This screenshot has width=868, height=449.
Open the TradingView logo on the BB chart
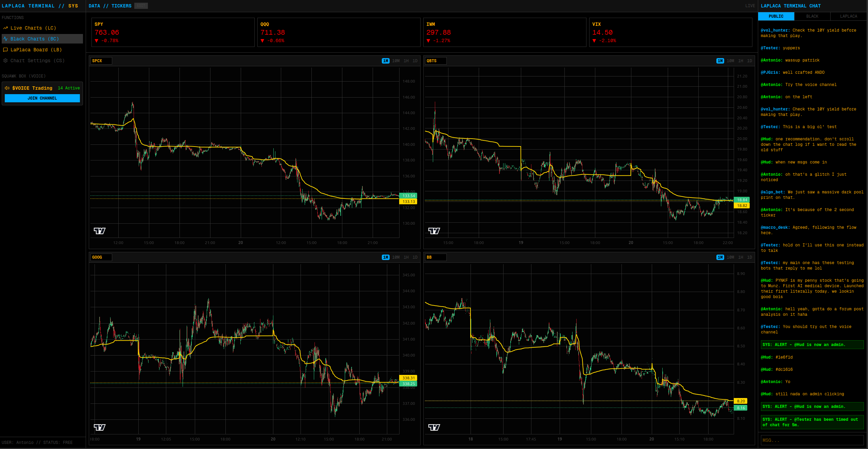pos(434,427)
